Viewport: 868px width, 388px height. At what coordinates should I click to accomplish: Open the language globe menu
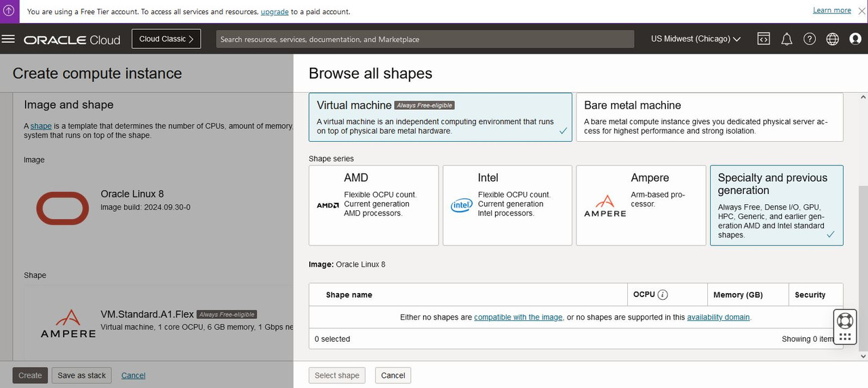833,39
